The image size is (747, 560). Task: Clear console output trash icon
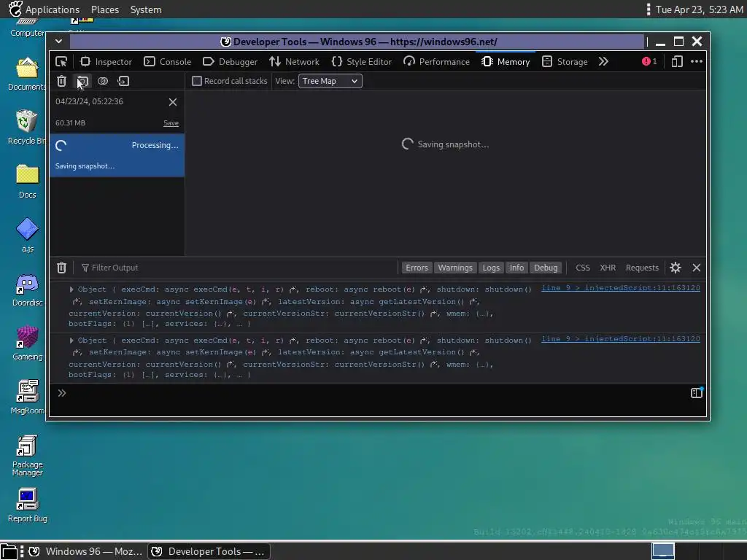coord(61,268)
